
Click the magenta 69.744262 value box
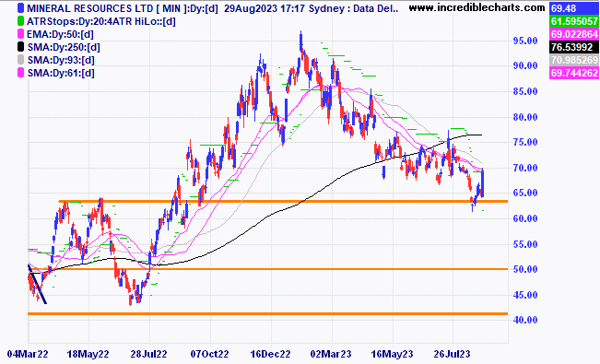[573, 73]
